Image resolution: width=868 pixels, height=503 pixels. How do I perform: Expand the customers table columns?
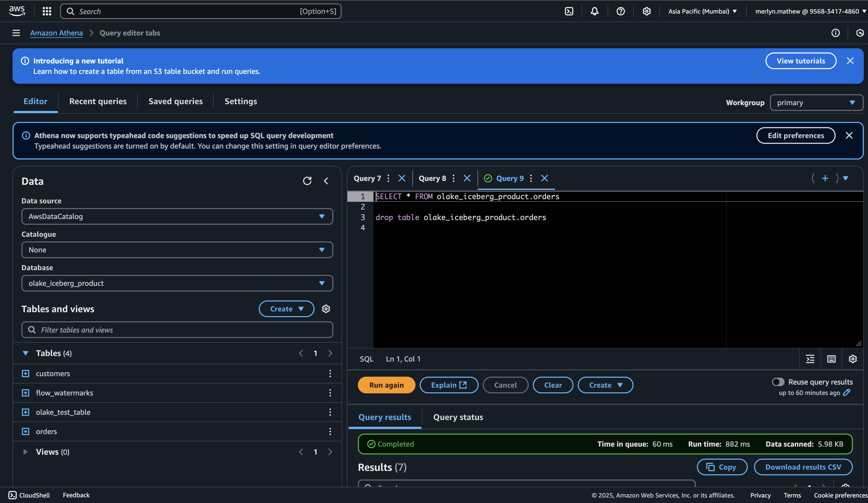coord(26,374)
